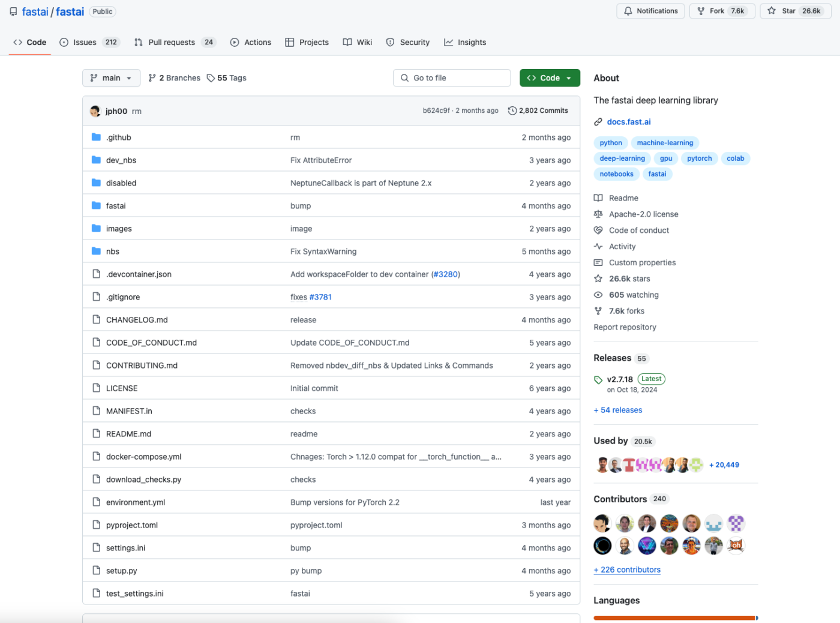Click the star icon beside 26.6k stars
The image size is (840, 623).
tap(598, 279)
